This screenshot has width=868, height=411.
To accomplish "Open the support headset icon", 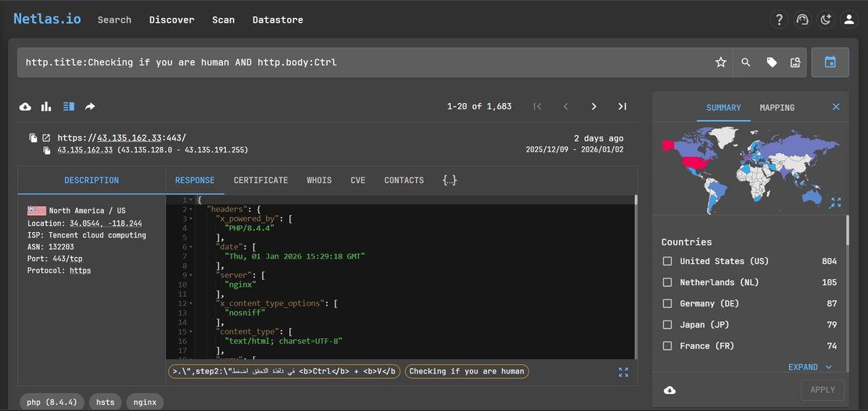I will pyautogui.click(x=802, y=20).
